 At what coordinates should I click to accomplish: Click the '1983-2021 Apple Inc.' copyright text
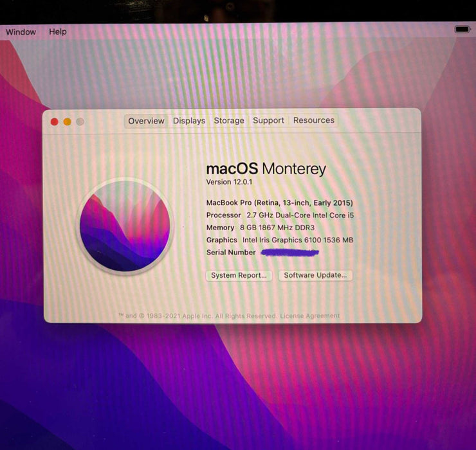[179, 316]
